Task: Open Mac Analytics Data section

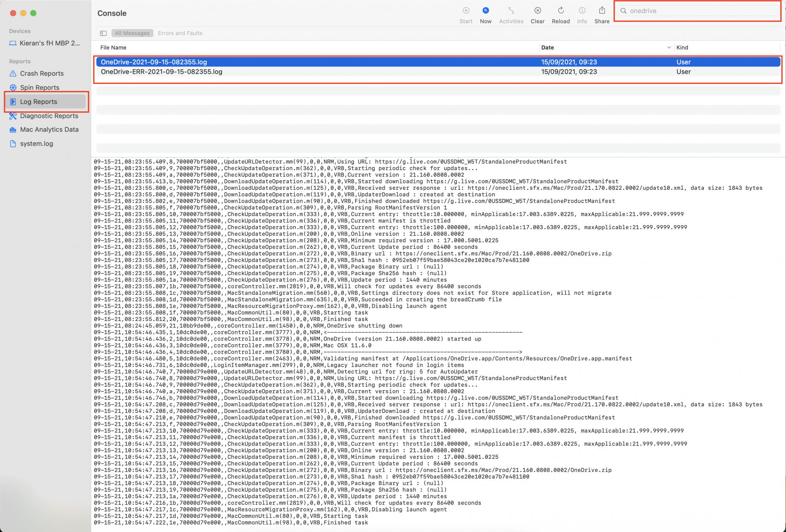Action: point(49,130)
